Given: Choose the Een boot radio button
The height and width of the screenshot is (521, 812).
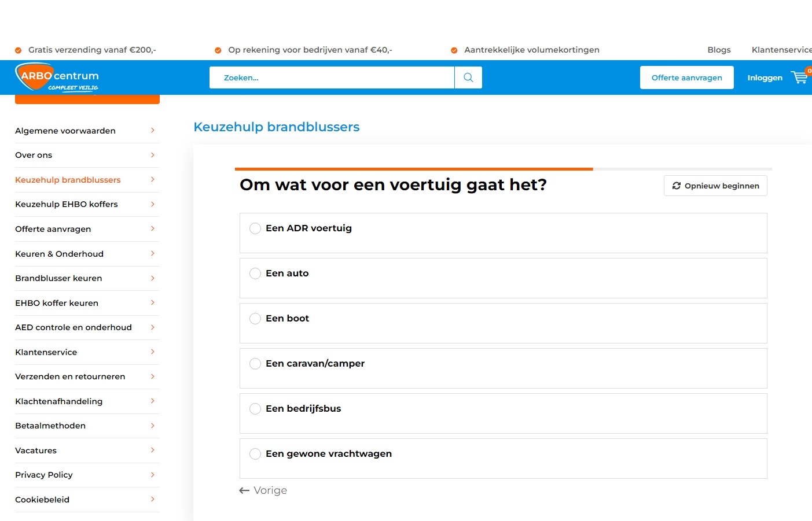Looking at the screenshot, I should point(255,319).
